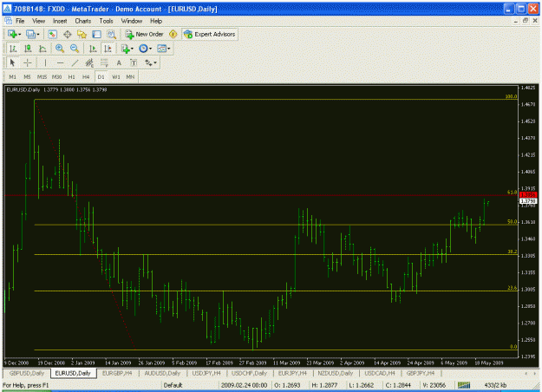This screenshot has width=542, height=392.
Task: Select the active D1 timeframe button
Action: click(101, 76)
